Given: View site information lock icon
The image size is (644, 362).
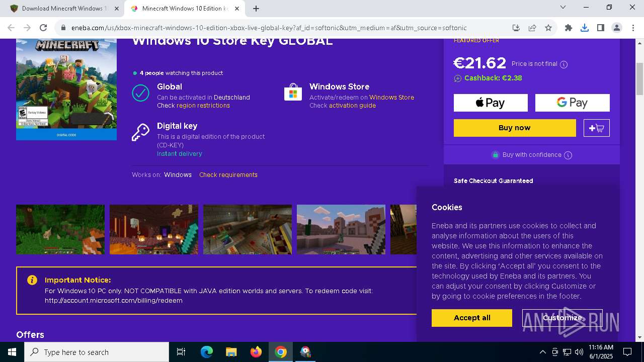Looking at the screenshot, I should (x=63, y=28).
